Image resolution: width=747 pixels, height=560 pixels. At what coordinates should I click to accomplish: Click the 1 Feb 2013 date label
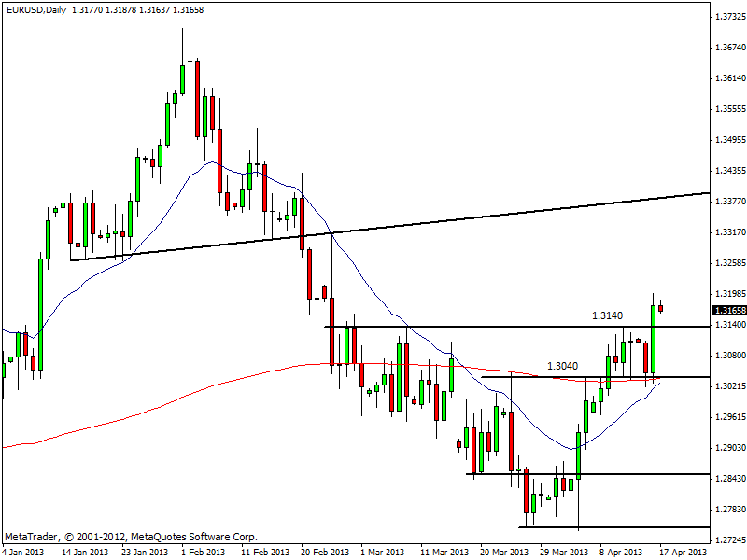203,553
